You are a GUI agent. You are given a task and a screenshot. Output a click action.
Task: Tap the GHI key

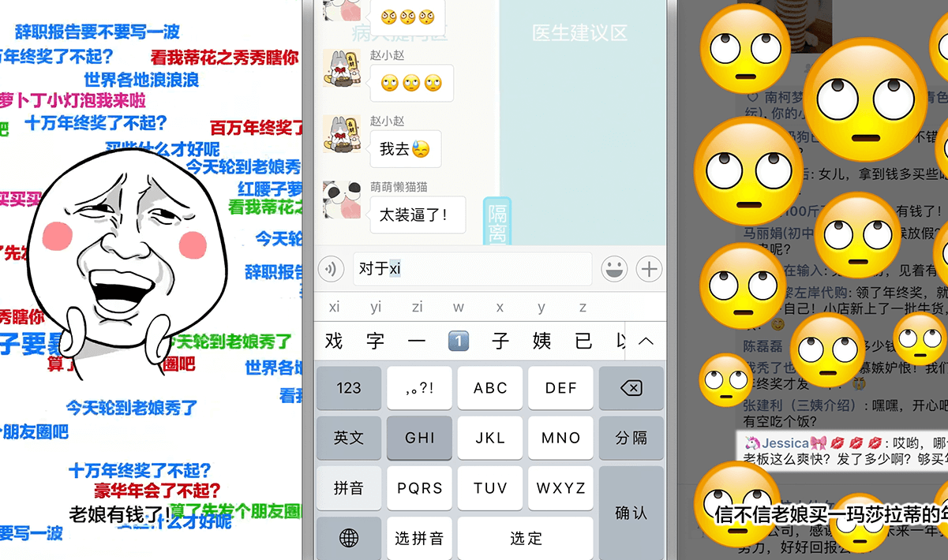[419, 438]
